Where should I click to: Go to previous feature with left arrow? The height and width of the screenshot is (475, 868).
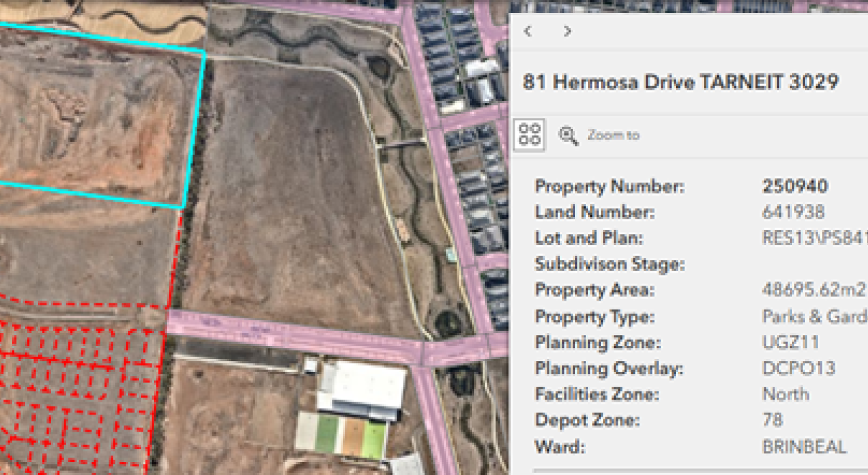[x=528, y=31]
